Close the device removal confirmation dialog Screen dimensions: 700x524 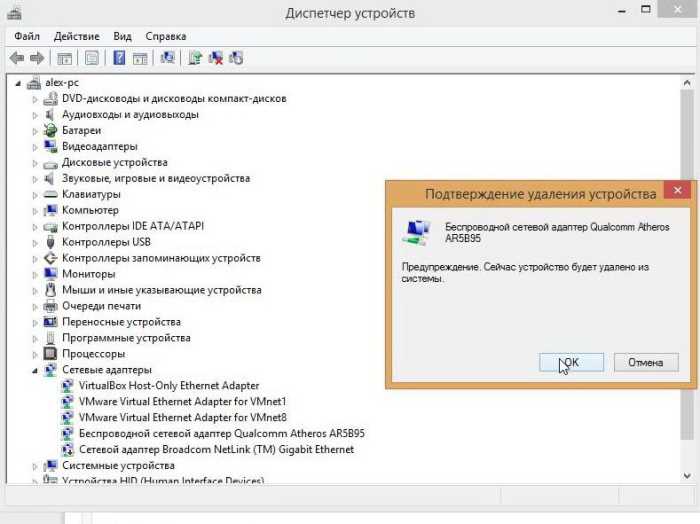[679, 191]
